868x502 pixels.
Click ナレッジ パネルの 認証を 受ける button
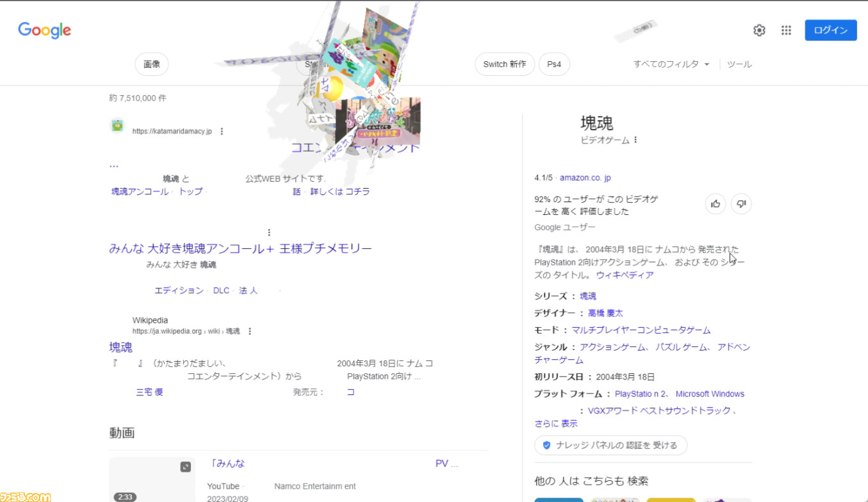pos(611,445)
